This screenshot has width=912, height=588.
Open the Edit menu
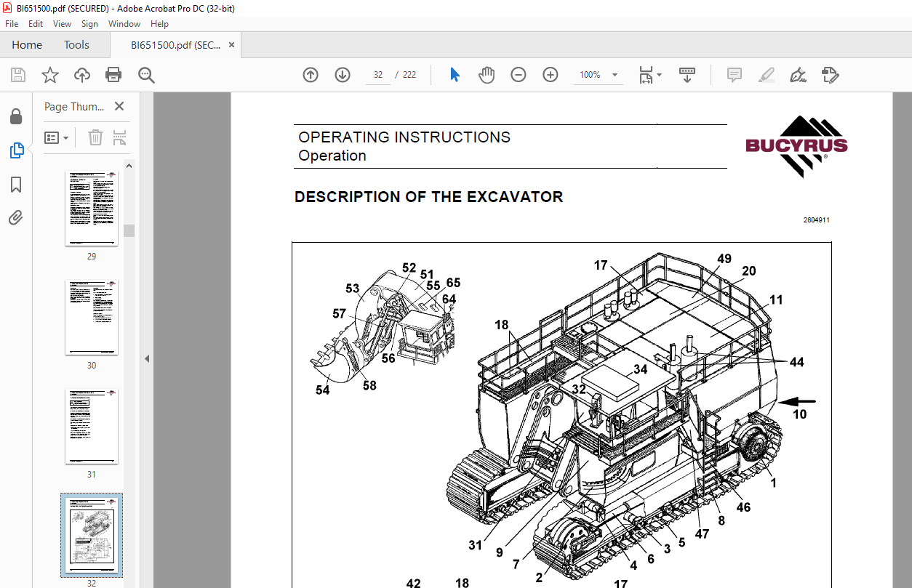pyautogui.click(x=36, y=24)
